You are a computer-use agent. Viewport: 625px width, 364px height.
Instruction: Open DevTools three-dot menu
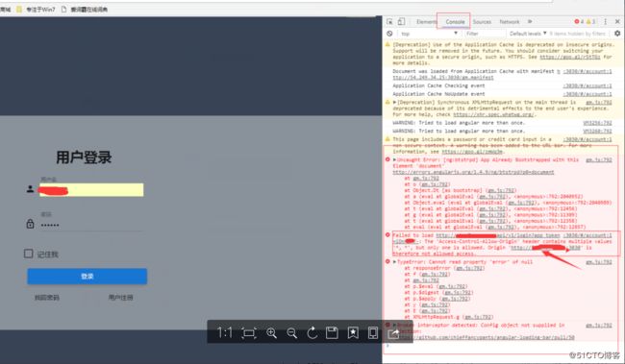(605, 21)
